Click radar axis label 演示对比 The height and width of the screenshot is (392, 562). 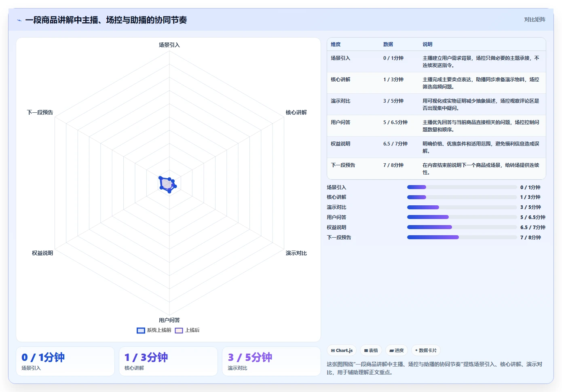pos(296,253)
